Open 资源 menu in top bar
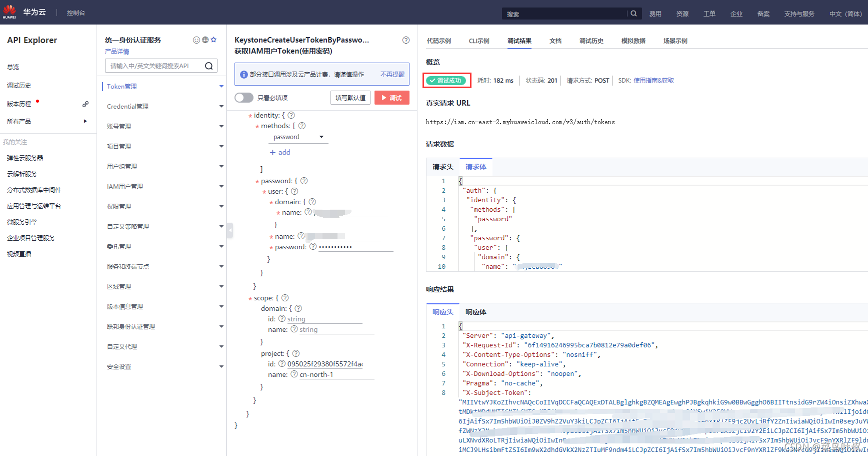 tap(682, 14)
